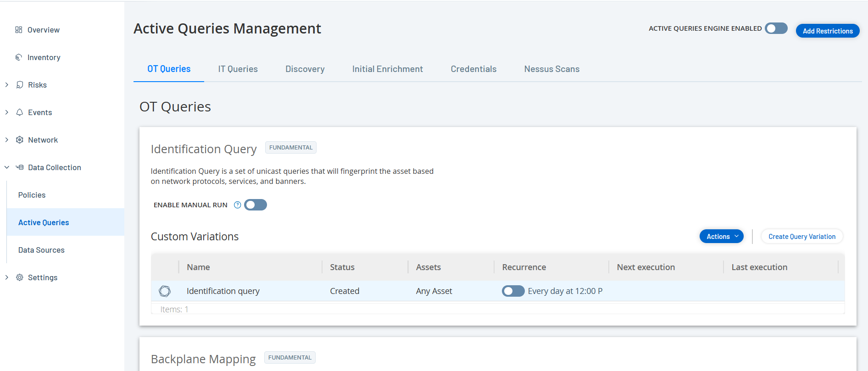Click the Events bell icon
Screen dimensions: 868x371
pyautogui.click(x=20, y=112)
